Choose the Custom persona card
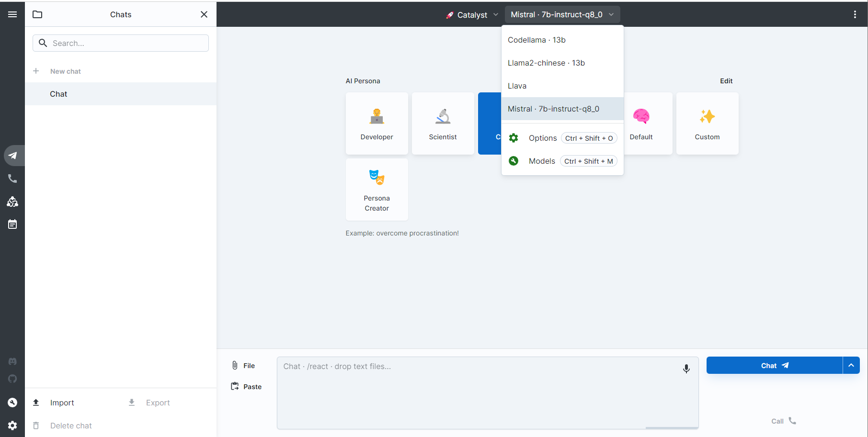 708,123
